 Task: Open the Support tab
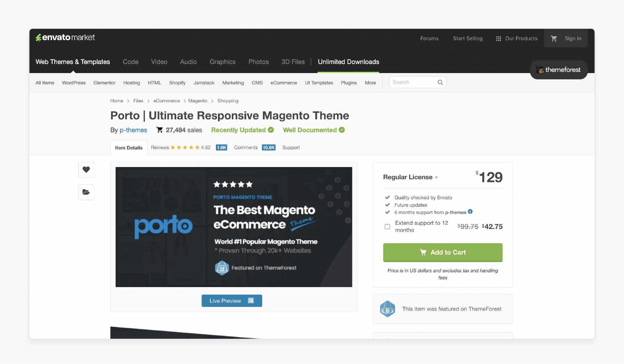coord(291,148)
